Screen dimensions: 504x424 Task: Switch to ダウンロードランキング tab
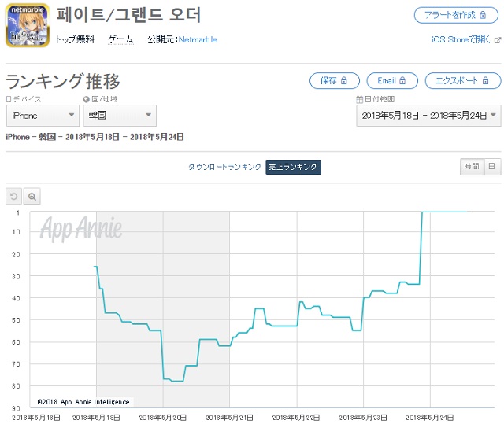pyautogui.click(x=224, y=167)
